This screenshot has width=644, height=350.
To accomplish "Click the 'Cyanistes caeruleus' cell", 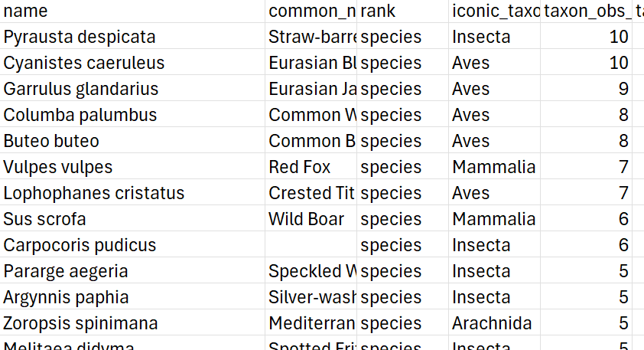I will (84, 63).
